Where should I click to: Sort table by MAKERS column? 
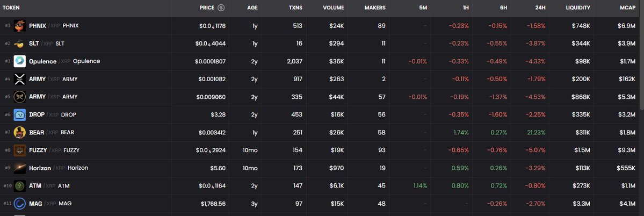pyautogui.click(x=375, y=8)
